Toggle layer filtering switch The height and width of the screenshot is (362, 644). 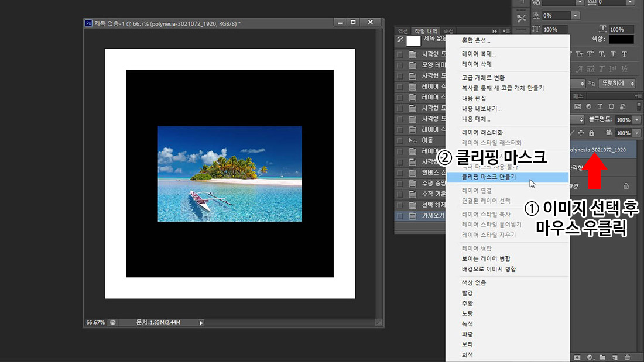639,106
